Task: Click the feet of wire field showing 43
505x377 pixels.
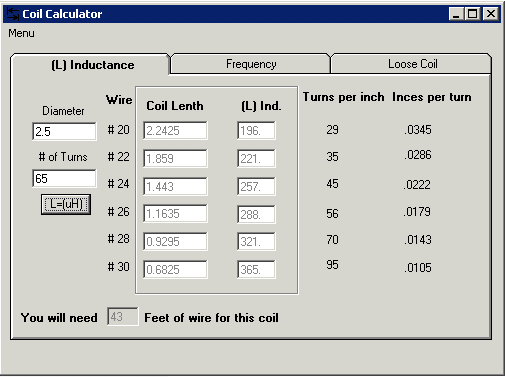Action: point(122,316)
